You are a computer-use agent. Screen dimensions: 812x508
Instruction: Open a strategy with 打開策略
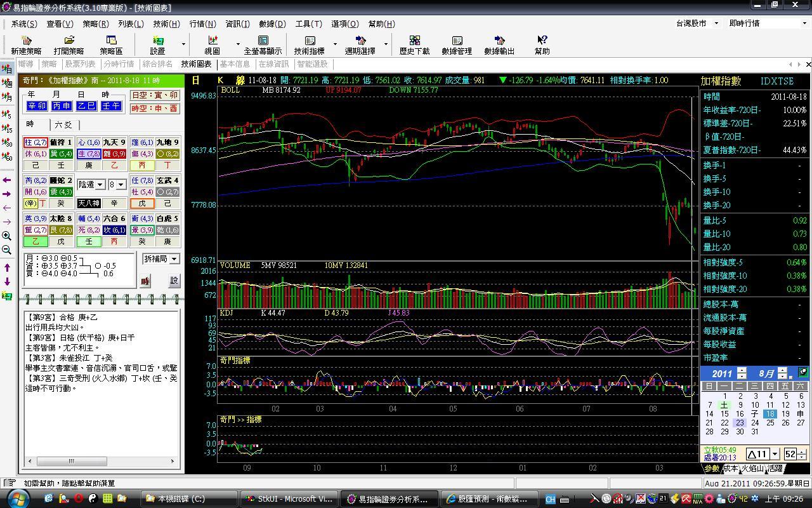(x=69, y=44)
